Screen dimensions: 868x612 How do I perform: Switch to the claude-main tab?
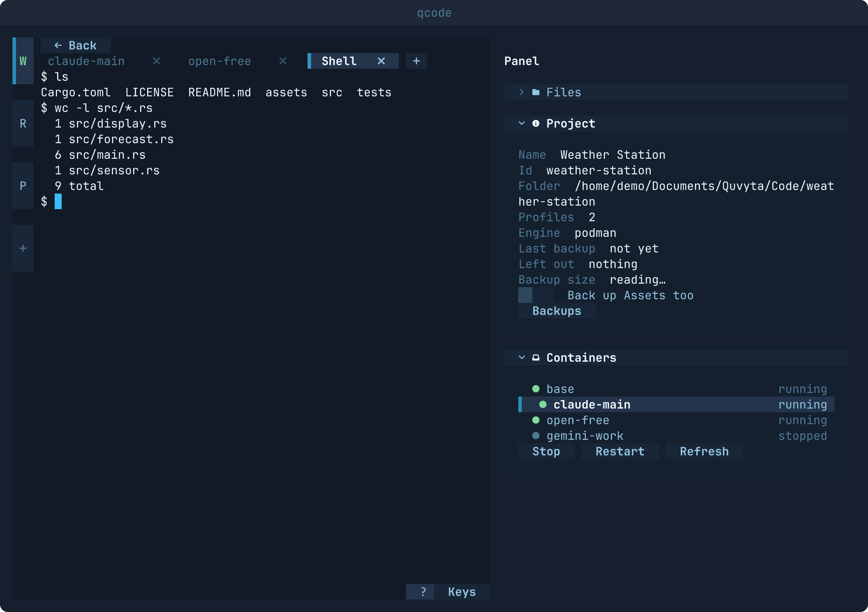(86, 61)
